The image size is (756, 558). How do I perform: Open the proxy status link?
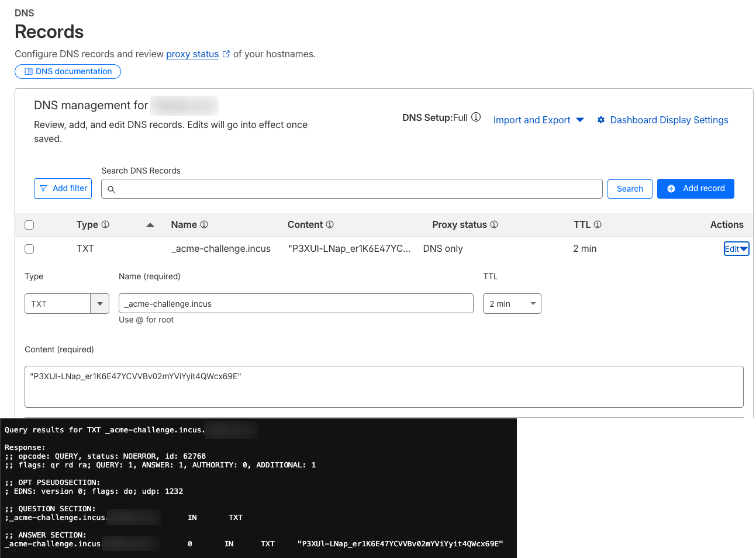point(192,54)
